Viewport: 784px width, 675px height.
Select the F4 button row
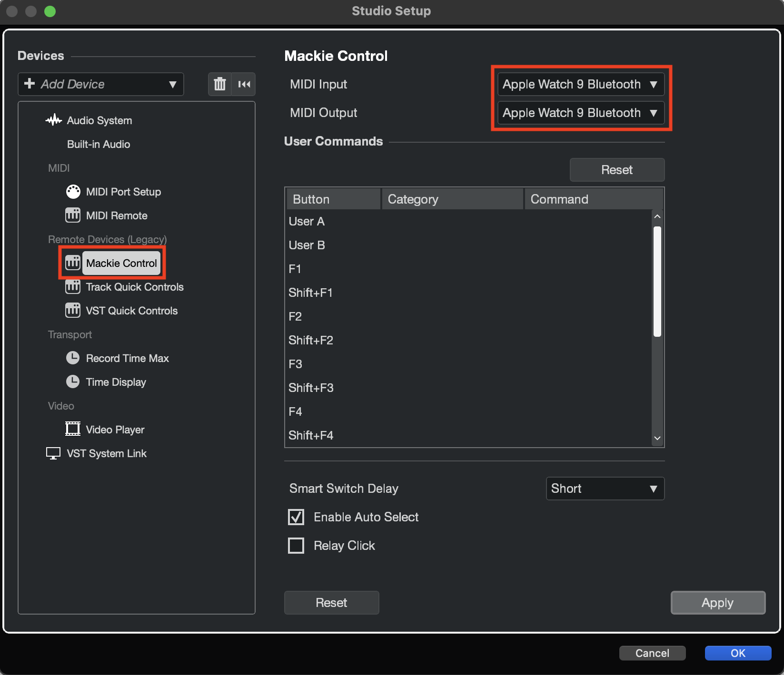click(469, 411)
